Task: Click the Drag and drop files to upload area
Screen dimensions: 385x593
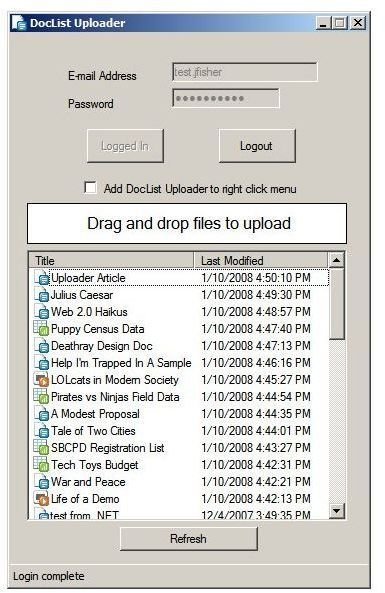Action: point(187,224)
